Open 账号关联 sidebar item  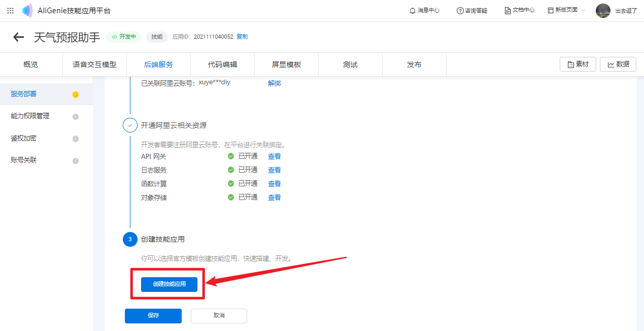click(47, 160)
